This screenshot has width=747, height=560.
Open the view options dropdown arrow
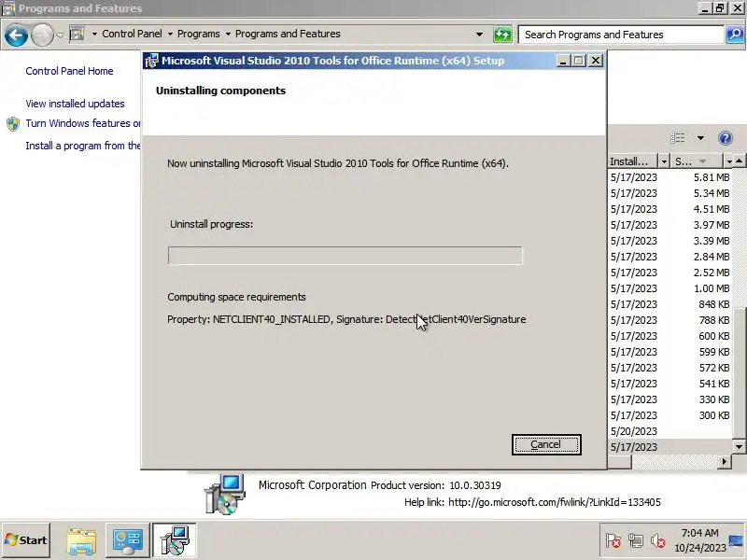[700, 138]
